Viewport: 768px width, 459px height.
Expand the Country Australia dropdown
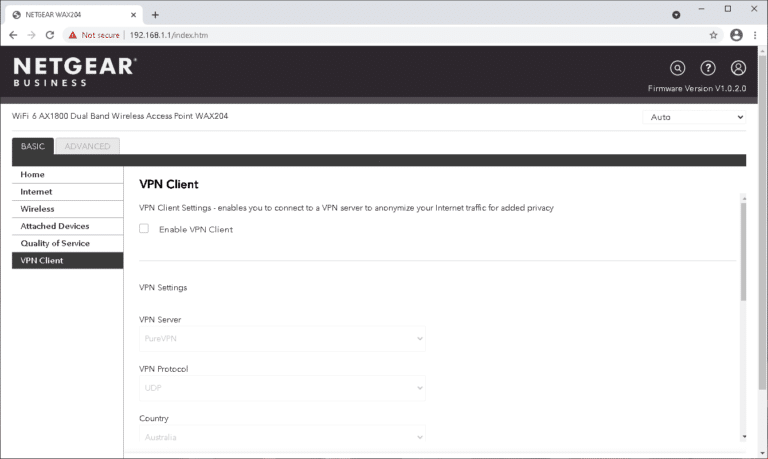click(x=282, y=434)
